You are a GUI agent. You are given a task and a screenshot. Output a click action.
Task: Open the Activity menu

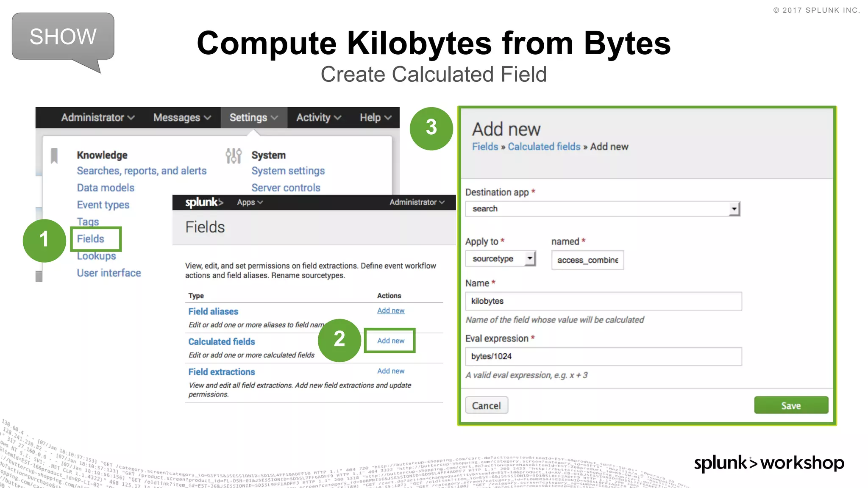click(x=318, y=117)
